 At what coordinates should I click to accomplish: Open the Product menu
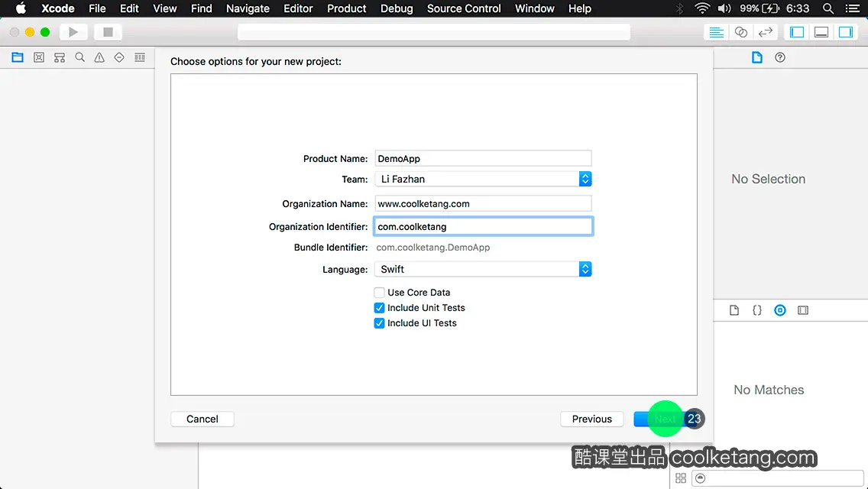point(347,8)
